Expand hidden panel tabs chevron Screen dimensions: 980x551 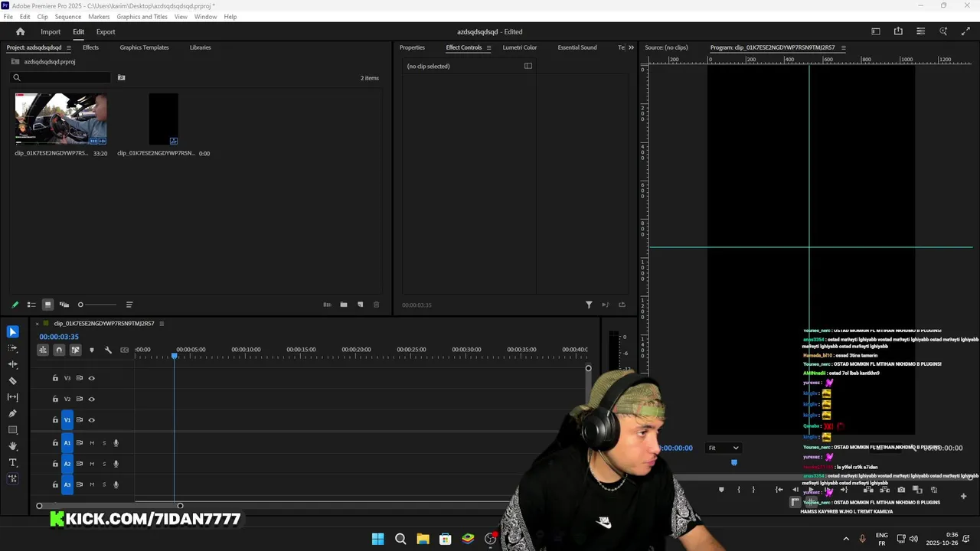point(631,47)
